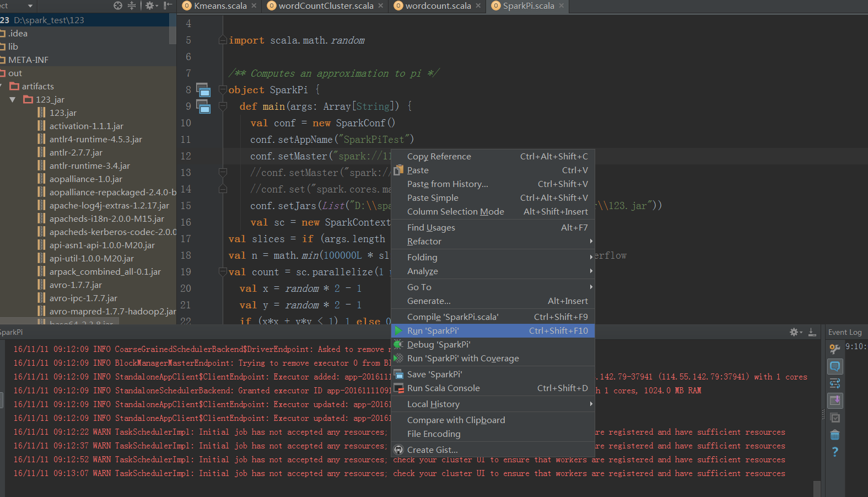This screenshot has width=868, height=497.
Task: Open Event Log help question mark
Action: coord(835,452)
